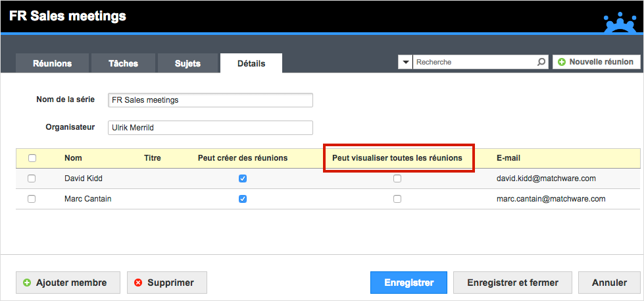Cancel with the Annuler button

click(x=609, y=283)
